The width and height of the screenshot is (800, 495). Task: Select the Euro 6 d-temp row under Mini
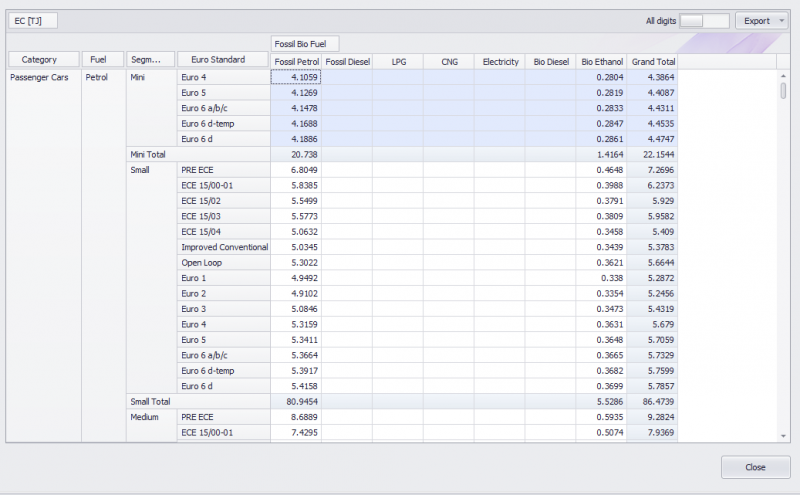pos(223,123)
